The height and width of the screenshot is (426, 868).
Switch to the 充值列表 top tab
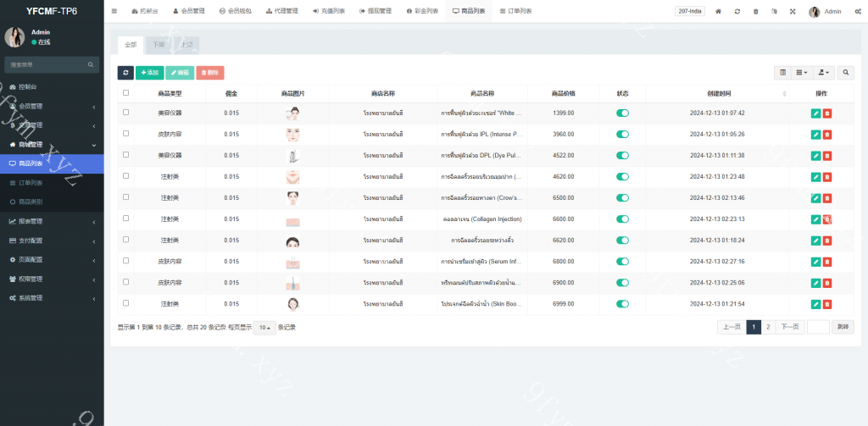click(329, 11)
